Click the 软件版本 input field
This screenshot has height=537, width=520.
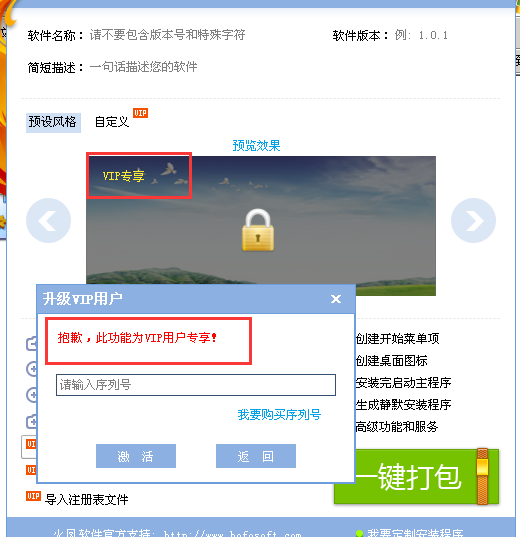pos(445,35)
